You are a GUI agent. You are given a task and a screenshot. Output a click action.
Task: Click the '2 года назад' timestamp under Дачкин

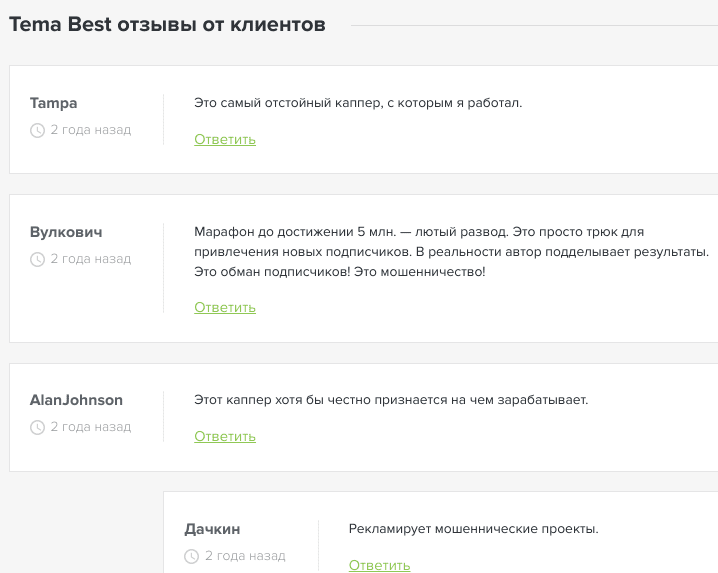tap(245, 556)
